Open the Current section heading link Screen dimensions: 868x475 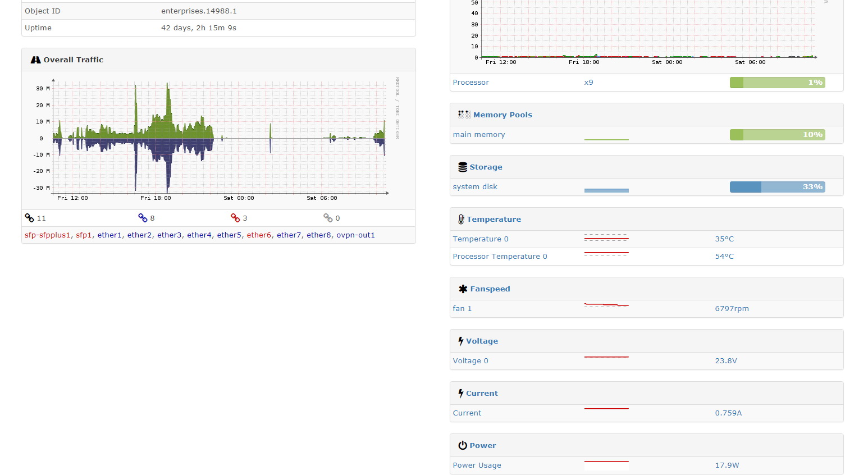pyautogui.click(x=482, y=393)
